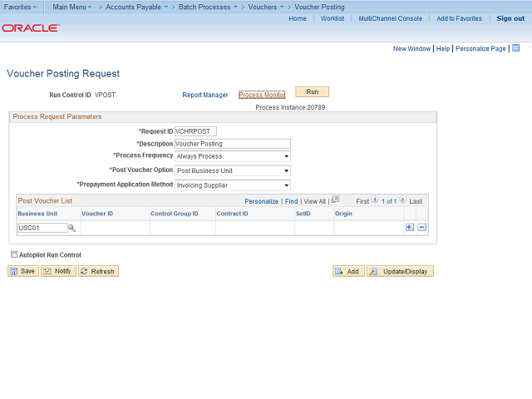Expand the Favorites menu

point(20,7)
